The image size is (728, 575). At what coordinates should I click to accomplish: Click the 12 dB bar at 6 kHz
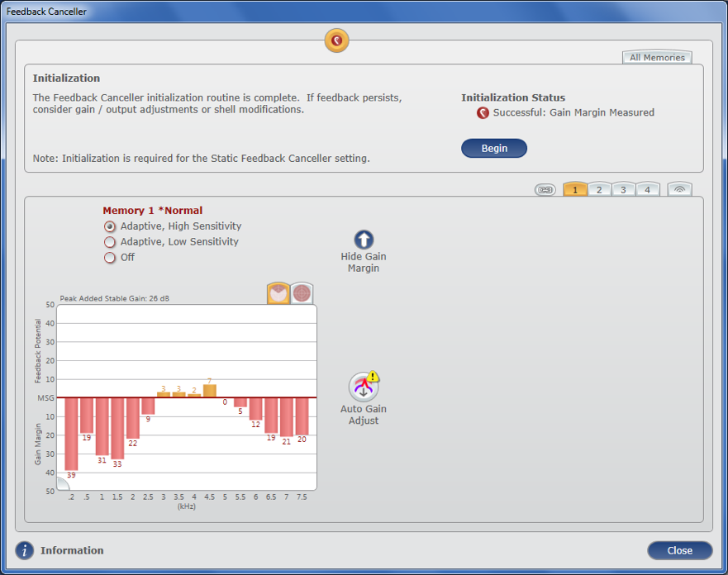[256, 409]
